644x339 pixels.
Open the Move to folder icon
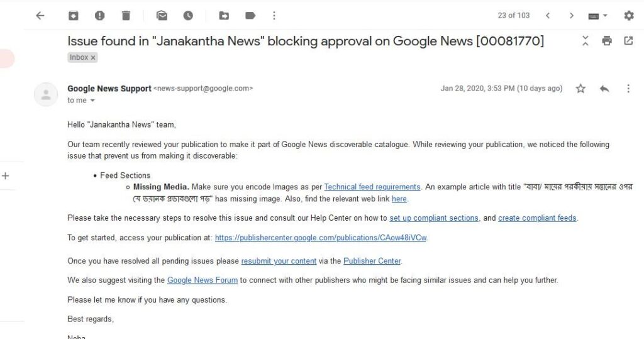pos(224,16)
